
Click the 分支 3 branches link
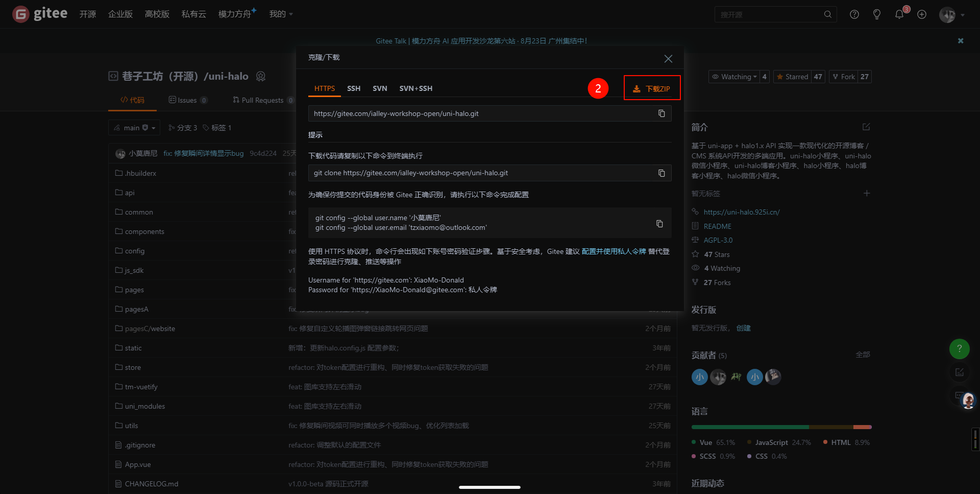point(183,128)
